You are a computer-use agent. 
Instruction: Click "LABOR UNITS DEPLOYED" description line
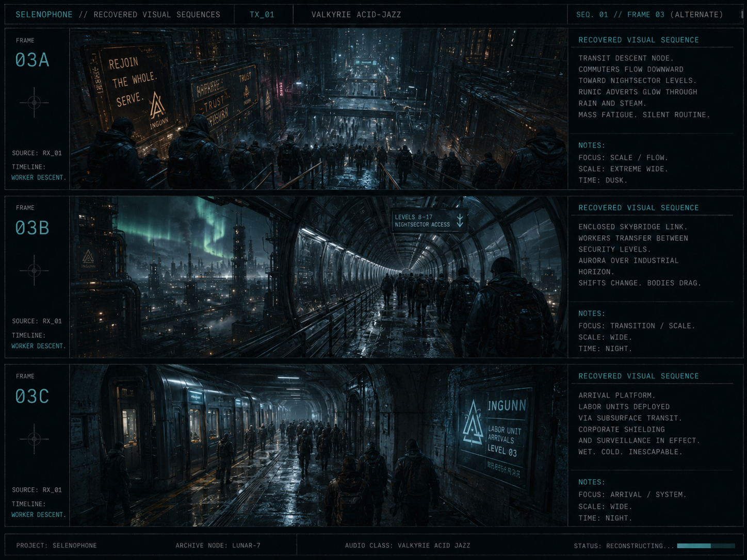click(624, 407)
